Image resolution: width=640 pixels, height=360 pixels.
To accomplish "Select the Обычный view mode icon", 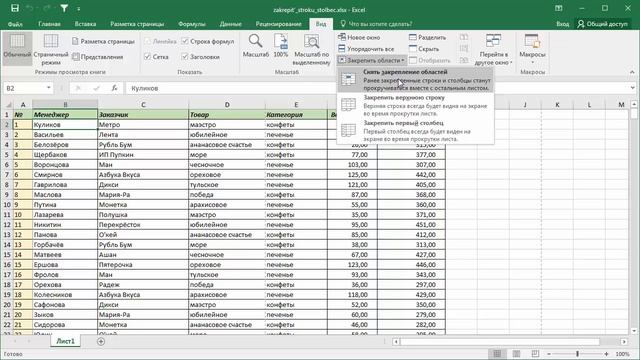I will pos(17,49).
